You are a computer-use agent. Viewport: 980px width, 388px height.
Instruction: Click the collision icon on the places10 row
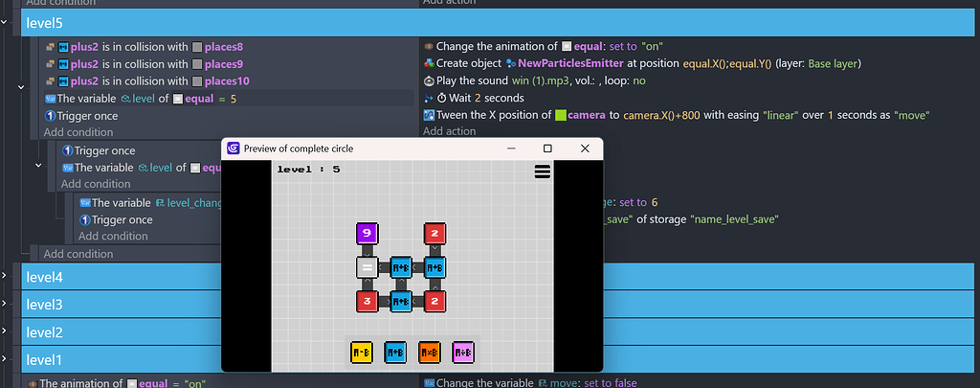(51, 80)
